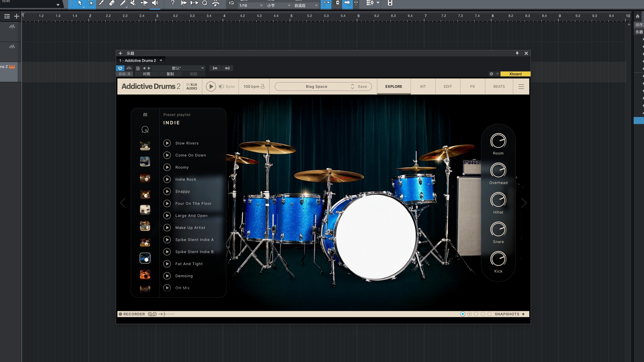Click the preset search icon
The height and width of the screenshot is (362, 644).
[145, 129]
